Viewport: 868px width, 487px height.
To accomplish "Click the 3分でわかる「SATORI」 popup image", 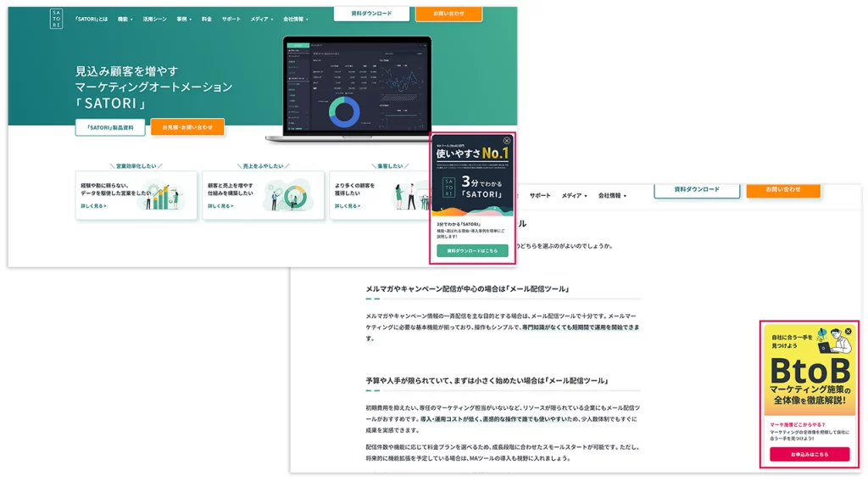I will tap(472, 176).
